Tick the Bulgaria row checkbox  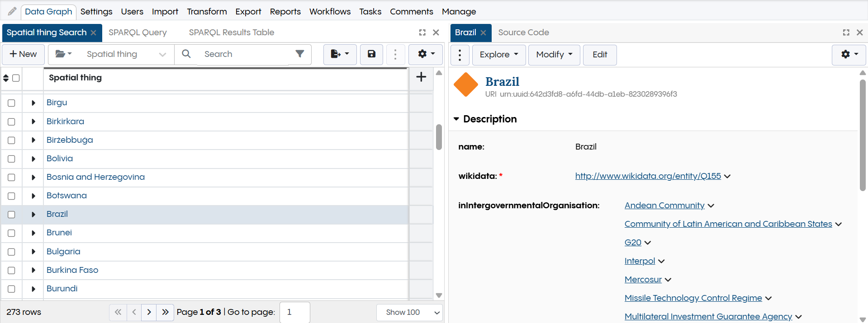(12, 252)
